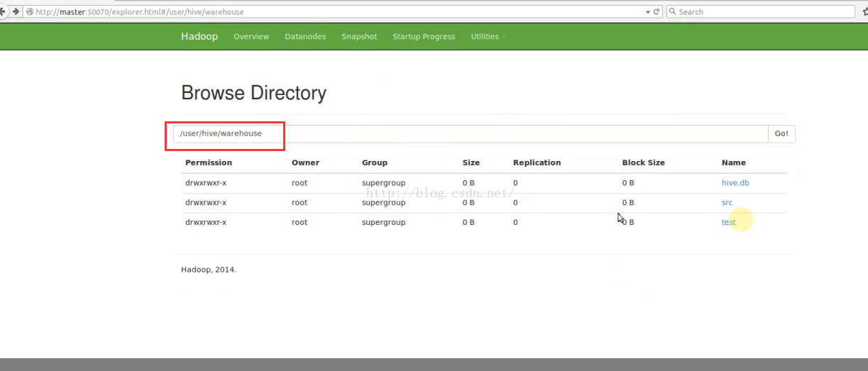Click the Block Size column header
The width and height of the screenshot is (868, 371).
coord(644,162)
